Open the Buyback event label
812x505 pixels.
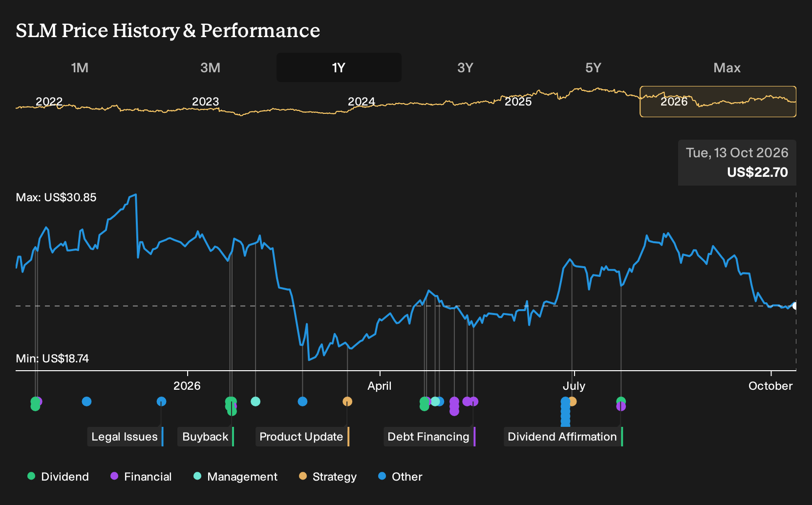click(x=206, y=437)
